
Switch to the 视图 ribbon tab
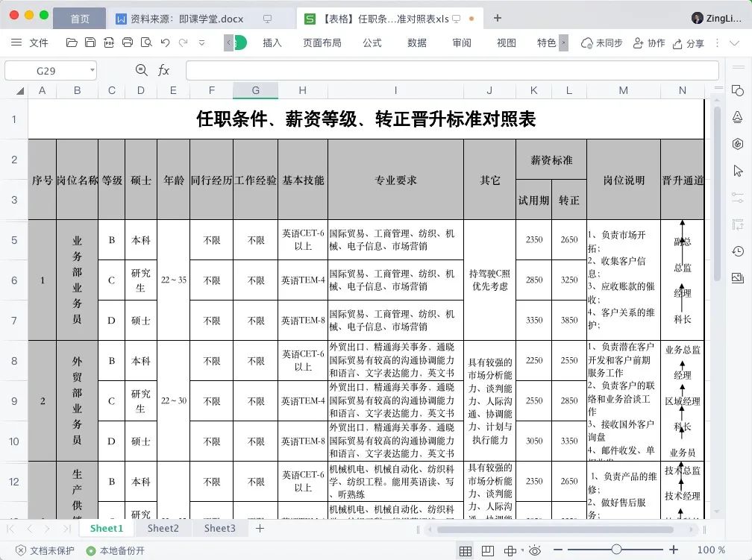(507, 43)
